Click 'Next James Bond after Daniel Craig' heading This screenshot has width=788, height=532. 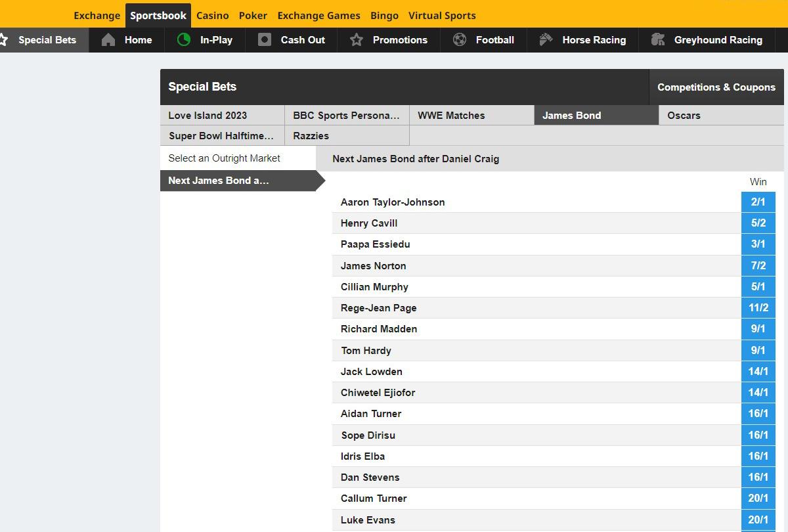coord(416,158)
